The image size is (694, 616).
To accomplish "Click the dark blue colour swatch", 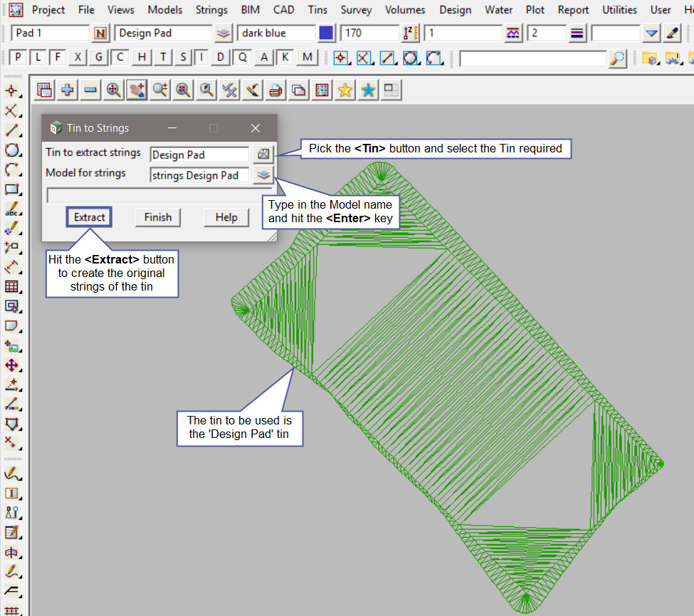I will pyautogui.click(x=326, y=33).
